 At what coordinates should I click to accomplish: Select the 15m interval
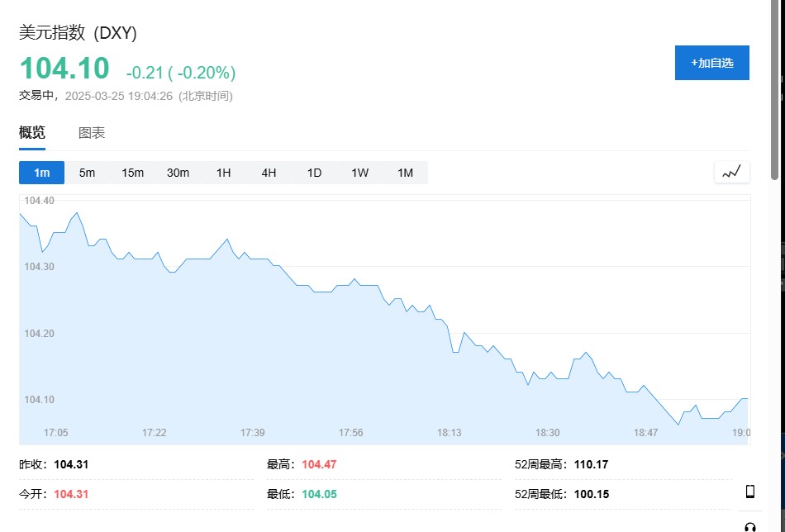click(133, 173)
